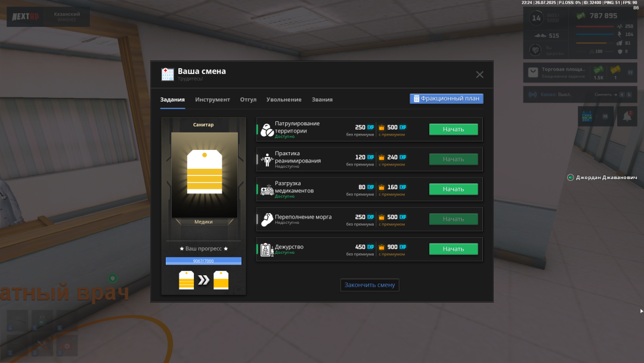The width and height of the screenshot is (644, 363).
Task: Start Переполнение морга task
Action: [x=453, y=219]
